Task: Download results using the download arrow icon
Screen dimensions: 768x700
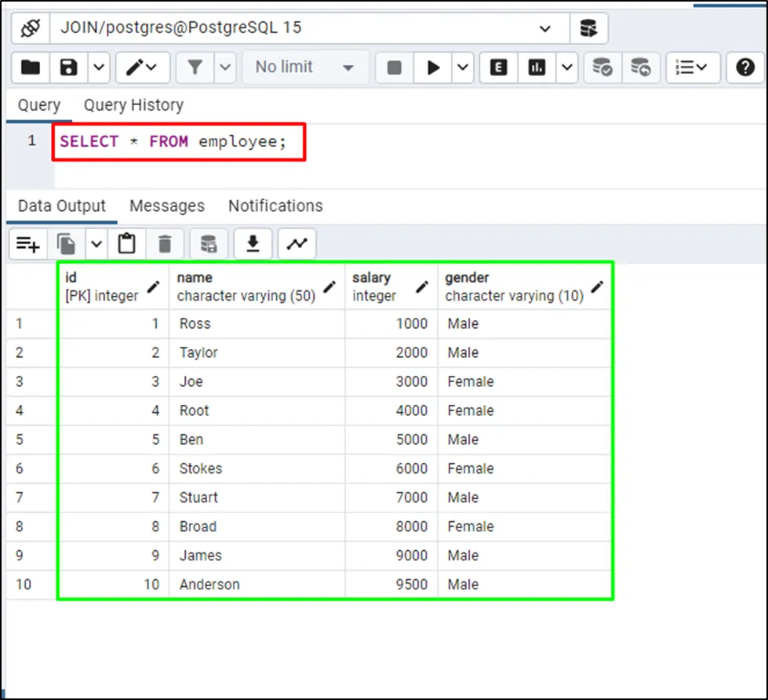Action: pos(253,245)
